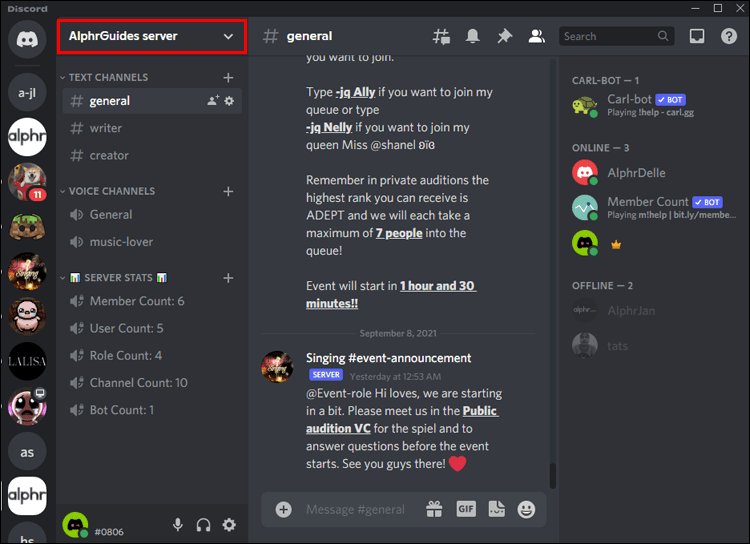
Task: Open the a-jl server
Action: 27,92
